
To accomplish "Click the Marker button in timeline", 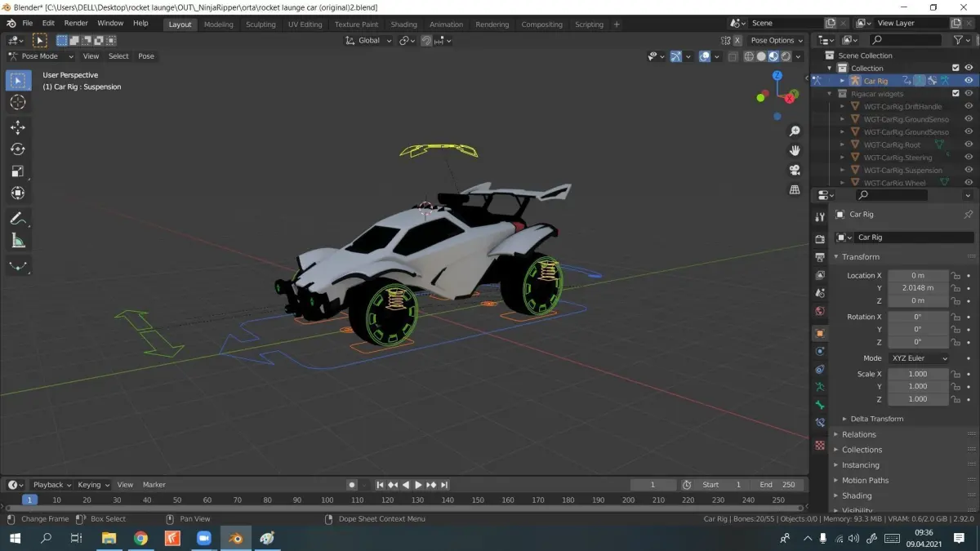I will pyautogui.click(x=154, y=485).
